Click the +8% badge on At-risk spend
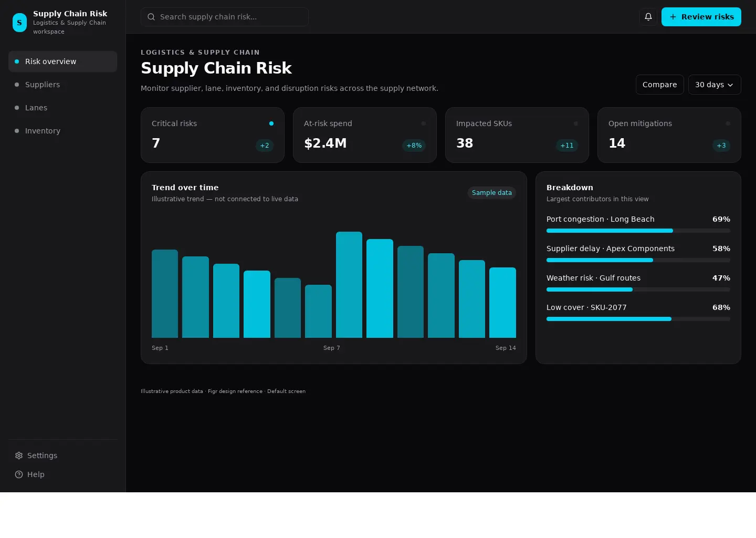This screenshot has height=538, width=756. click(x=414, y=146)
